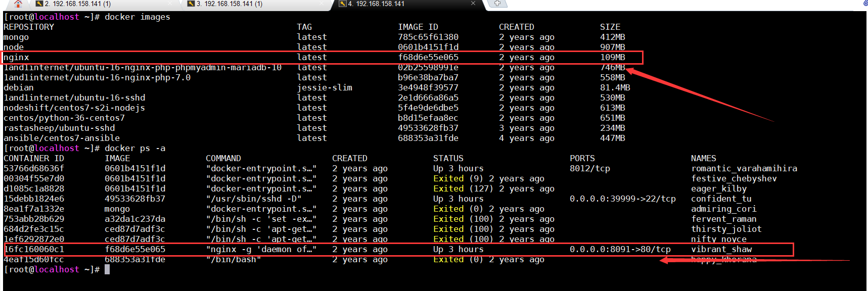This screenshot has width=868, height=291.
Task: Click port mapping 0.0.0.0:39999->22/tcp
Action: (x=623, y=199)
